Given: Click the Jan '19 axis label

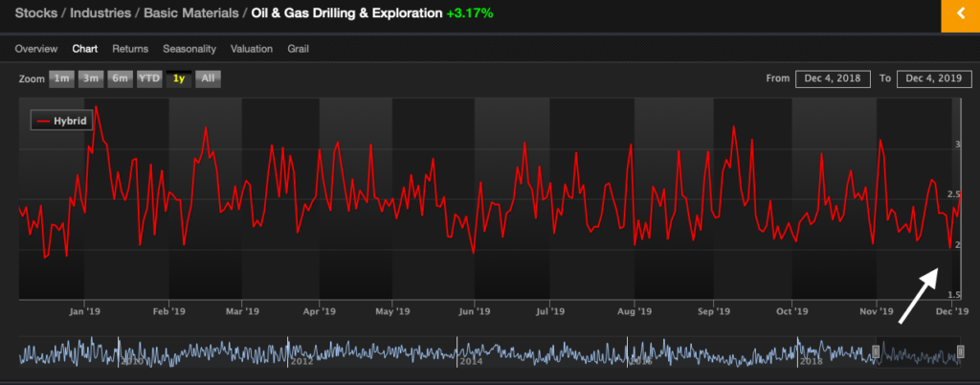Looking at the screenshot, I should point(84,310).
